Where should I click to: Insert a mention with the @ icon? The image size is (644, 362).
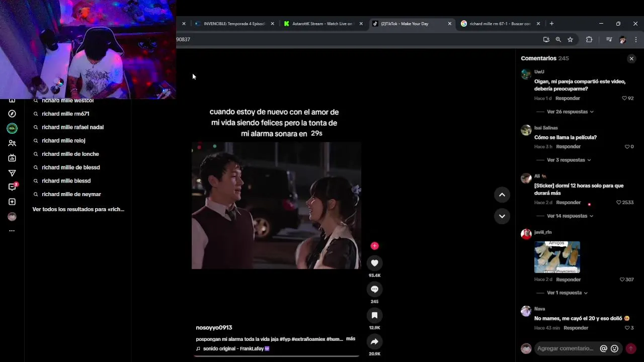click(604, 348)
